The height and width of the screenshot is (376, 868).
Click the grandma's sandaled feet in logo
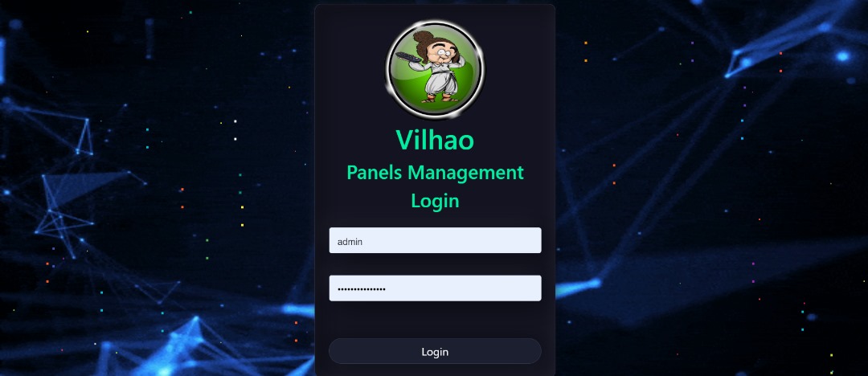(x=440, y=99)
